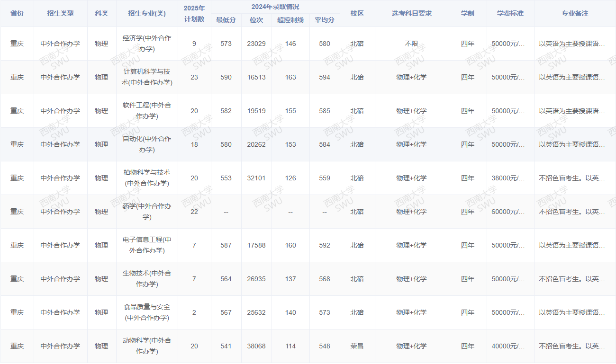Select the 药学 row showing -- minimum score
This screenshot has height=364, width=616.
(x=226, y=212)
